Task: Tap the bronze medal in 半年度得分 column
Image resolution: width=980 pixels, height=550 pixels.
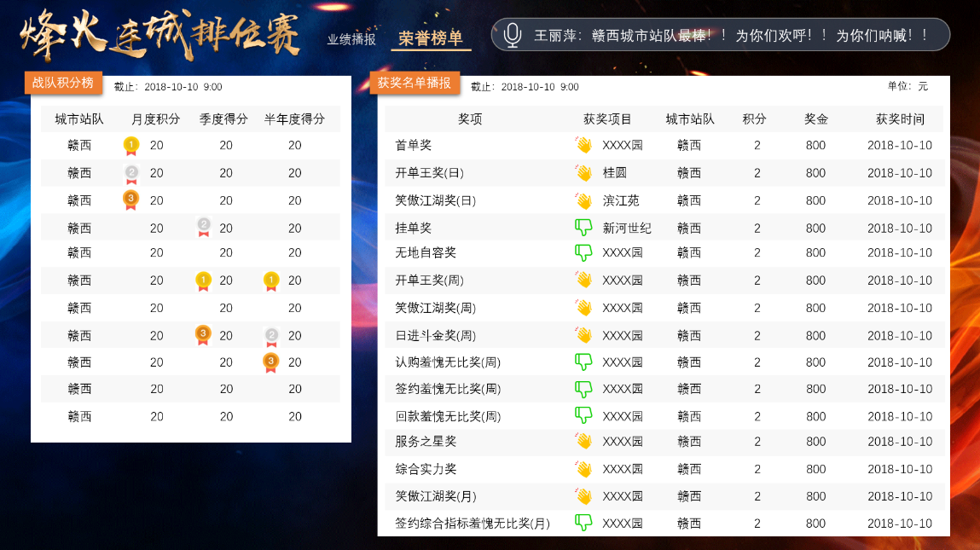Action: click(x=270, y=362)
